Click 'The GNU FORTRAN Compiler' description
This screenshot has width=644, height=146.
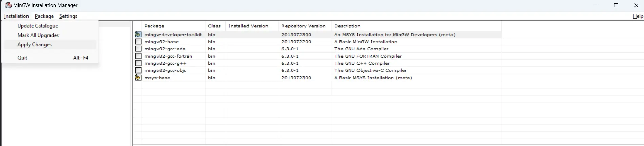coord(368,56)
